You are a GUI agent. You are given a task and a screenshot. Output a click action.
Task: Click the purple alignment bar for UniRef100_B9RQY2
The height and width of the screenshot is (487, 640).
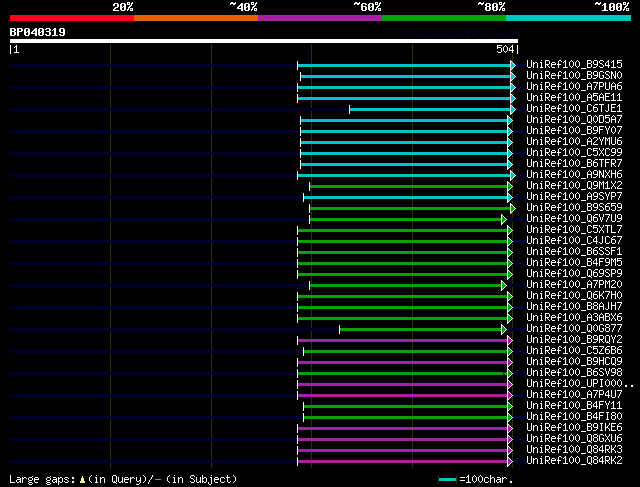pyautogui.click(x=402, y=340)
